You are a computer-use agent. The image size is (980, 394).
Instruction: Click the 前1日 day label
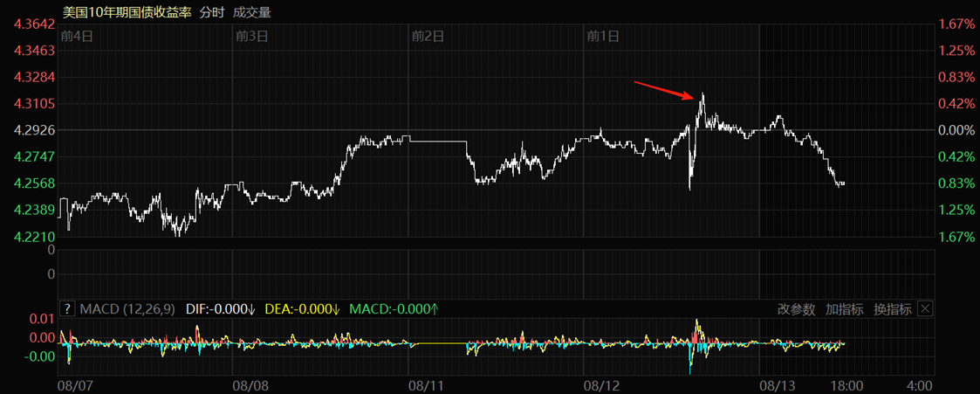point(603,37)
